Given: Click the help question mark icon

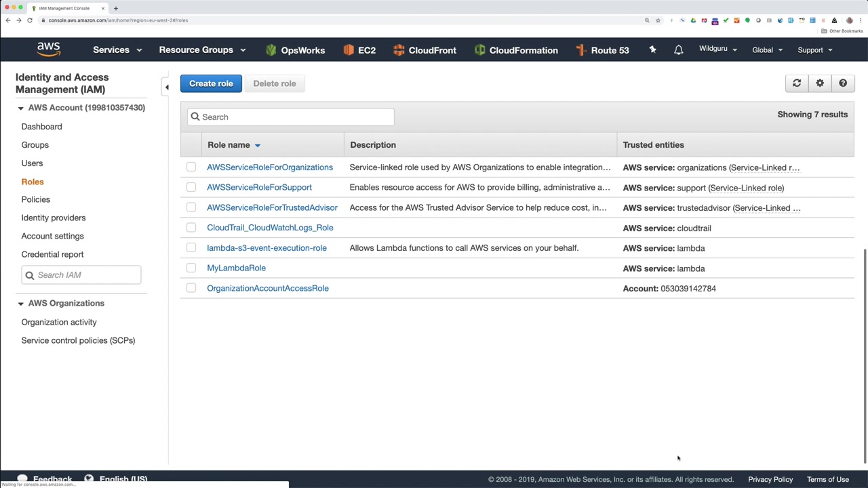Looking at the screenshot, I should (x=843, y=83).
